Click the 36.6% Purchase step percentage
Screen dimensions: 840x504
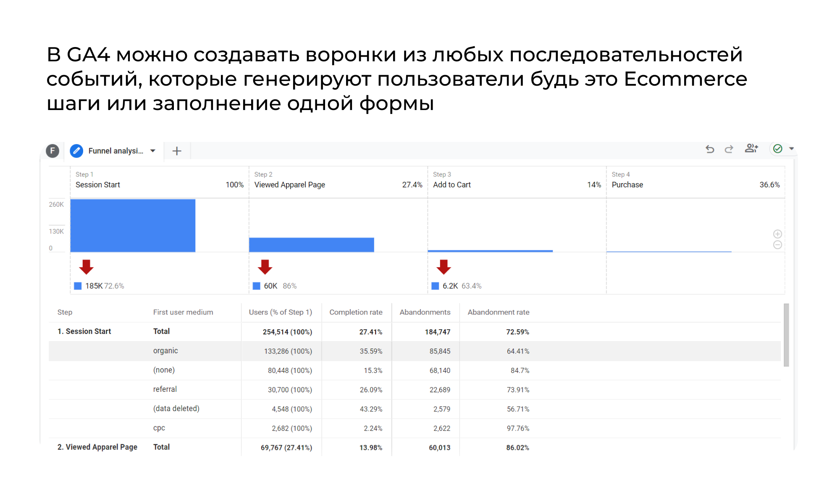coord(769,185)
